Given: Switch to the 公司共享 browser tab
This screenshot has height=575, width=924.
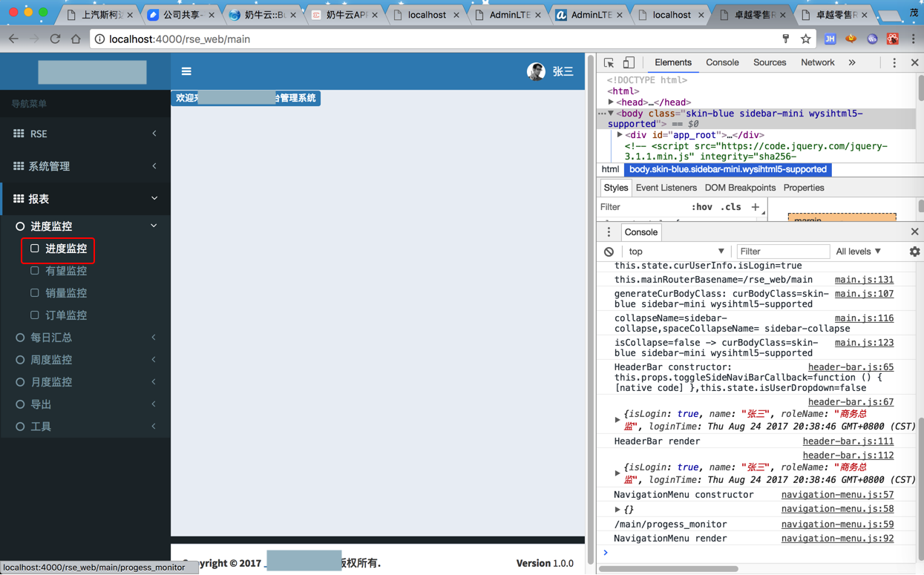Looking at the screenshot, I should point(180,14).
